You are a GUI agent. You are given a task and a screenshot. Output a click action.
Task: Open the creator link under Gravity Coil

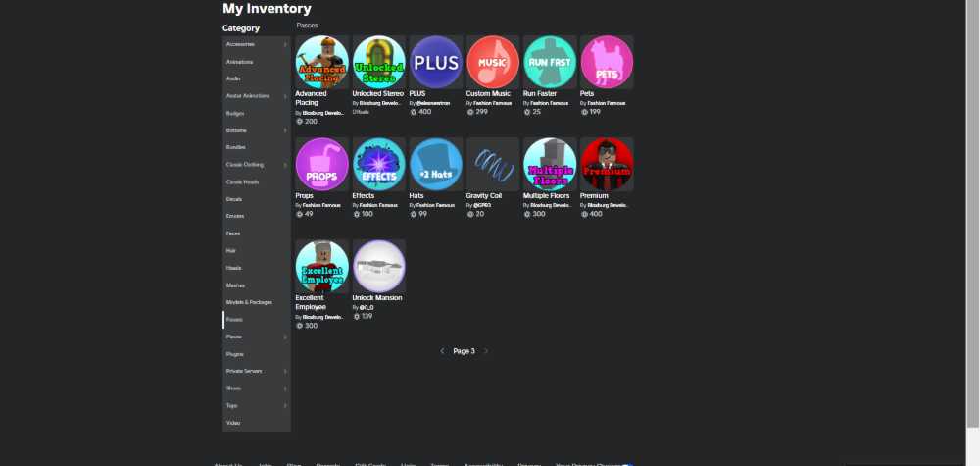pos(482,205)
